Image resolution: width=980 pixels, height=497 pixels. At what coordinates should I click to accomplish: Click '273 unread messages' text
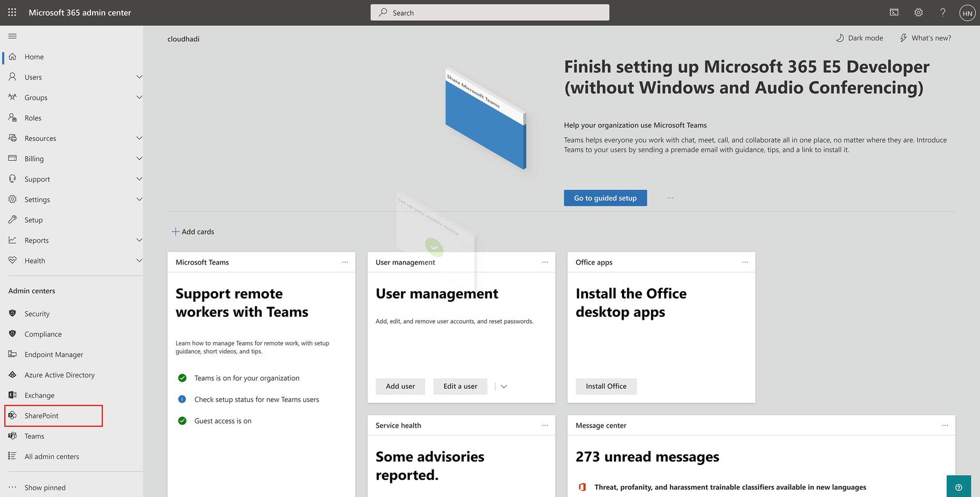[x=648, y=456]
